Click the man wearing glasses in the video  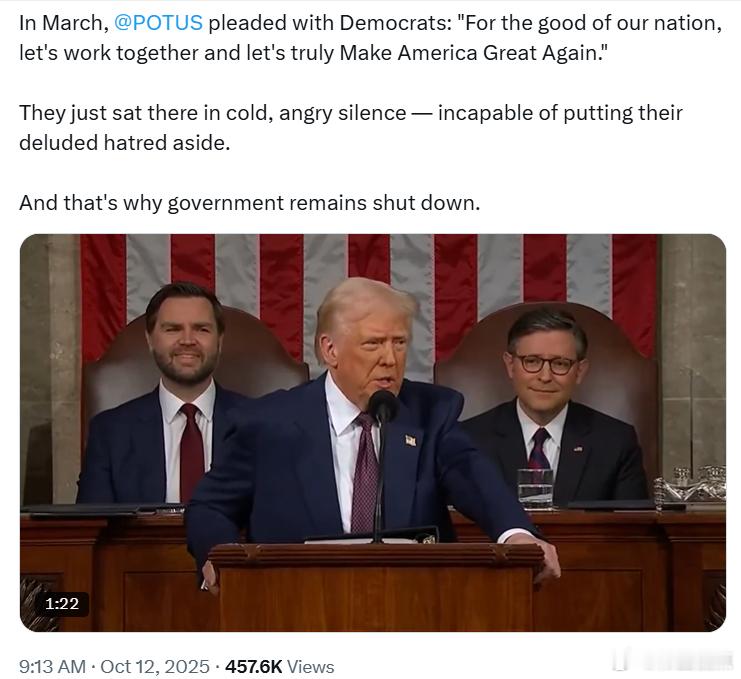(548, 406)
